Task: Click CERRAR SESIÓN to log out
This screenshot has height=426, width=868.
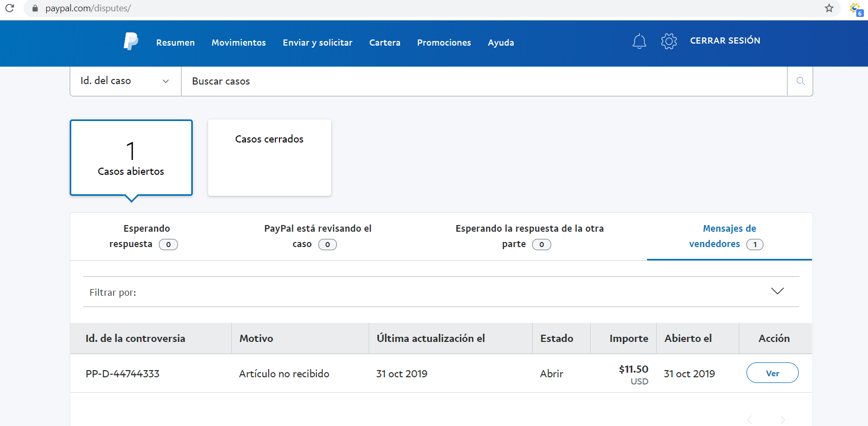Action: (x=725, y=40)
